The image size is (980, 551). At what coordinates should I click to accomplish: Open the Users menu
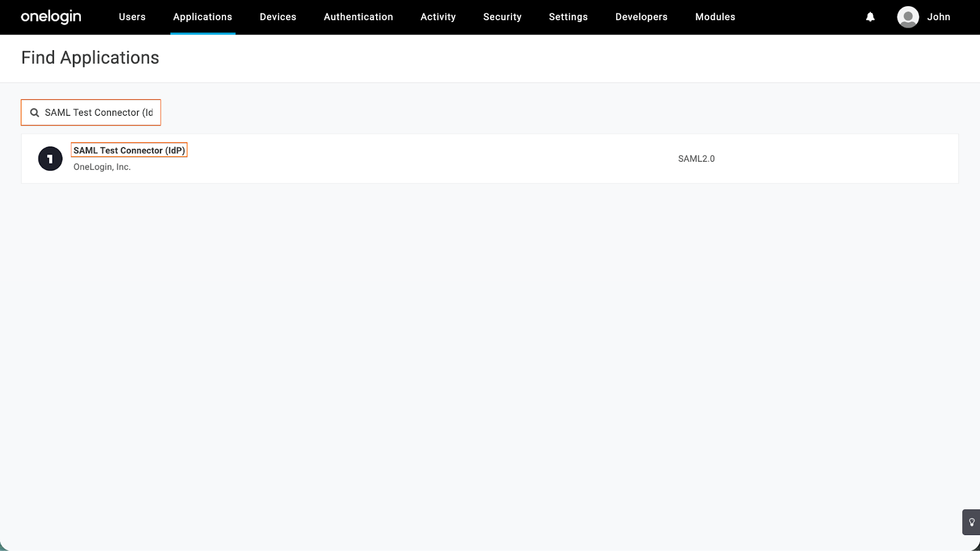[x=132, y=17]
